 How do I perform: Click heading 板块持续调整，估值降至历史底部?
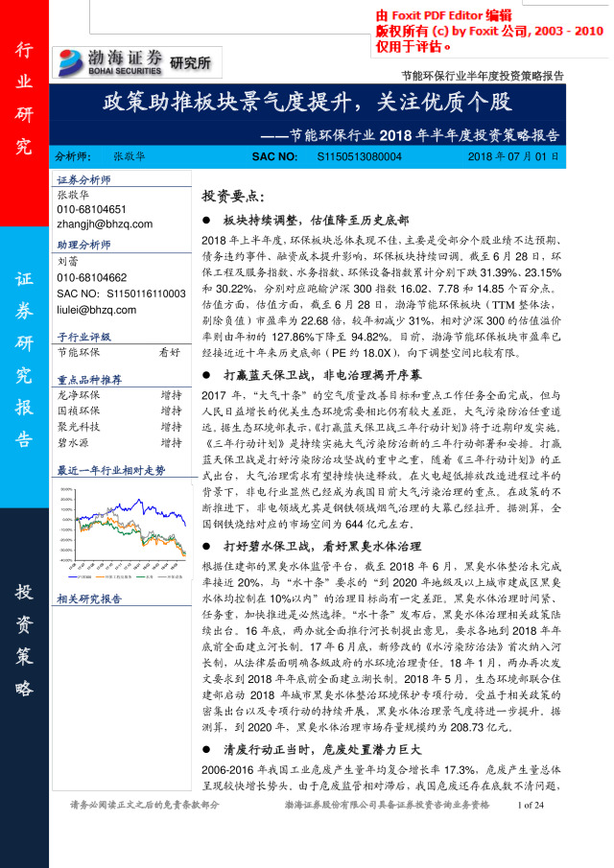tap(317, 221)
